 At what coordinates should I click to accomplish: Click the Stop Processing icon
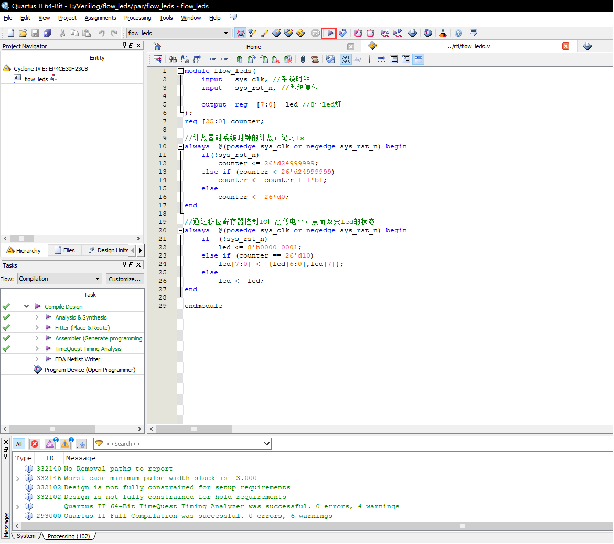click(x=315, y=33)
